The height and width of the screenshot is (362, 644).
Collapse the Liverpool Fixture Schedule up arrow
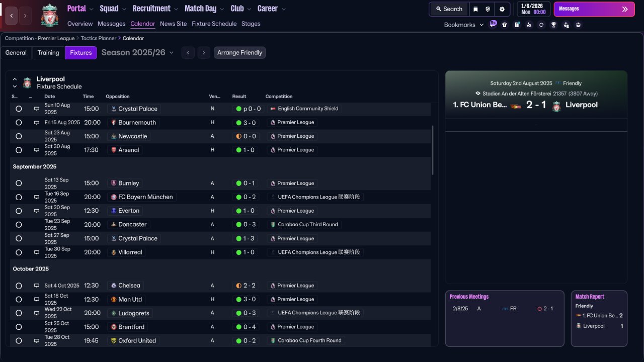(15, 79)
